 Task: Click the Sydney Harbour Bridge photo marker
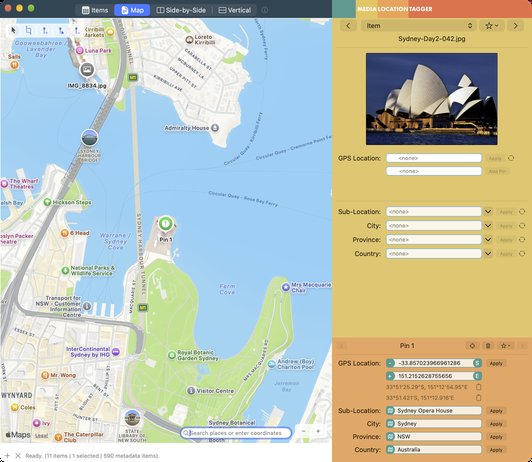point(90,138)
